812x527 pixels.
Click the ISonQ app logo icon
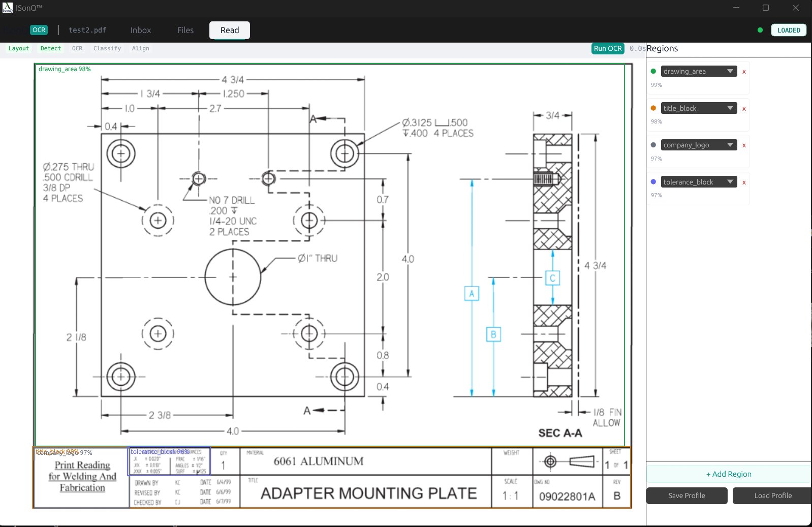7,8
